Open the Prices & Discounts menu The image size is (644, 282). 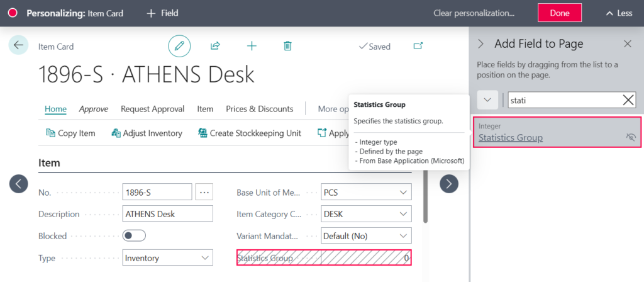click(259, 109)
